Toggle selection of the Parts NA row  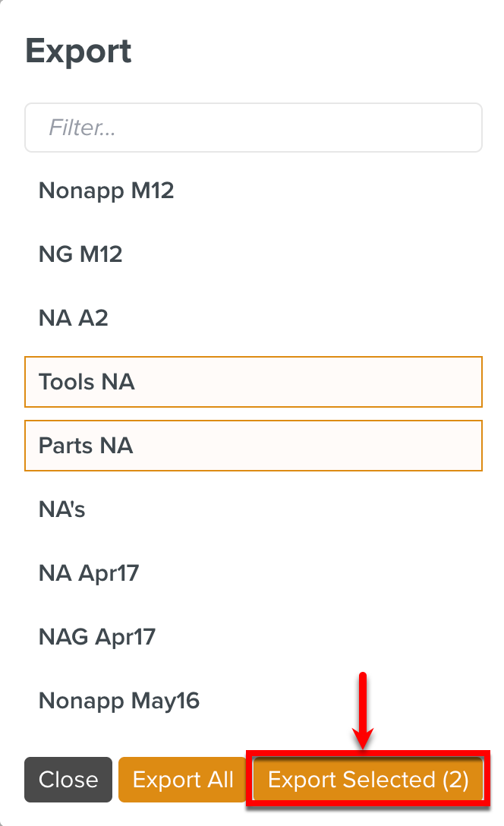point(253,446)
